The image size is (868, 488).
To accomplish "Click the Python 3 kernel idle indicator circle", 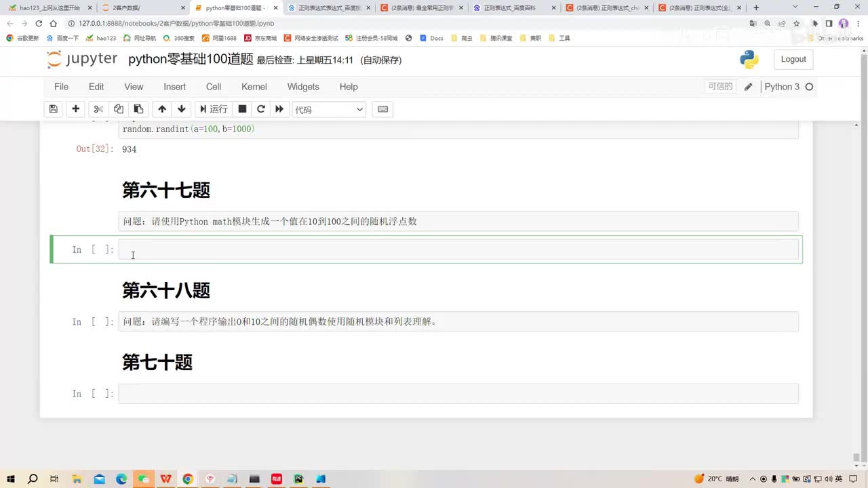I will [x=809, y=87].
